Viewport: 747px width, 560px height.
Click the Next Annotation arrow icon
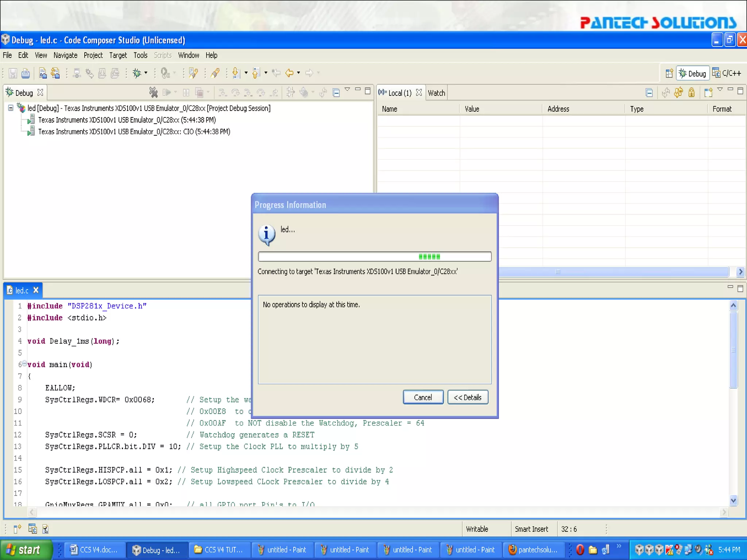click(x=236, y=73)
